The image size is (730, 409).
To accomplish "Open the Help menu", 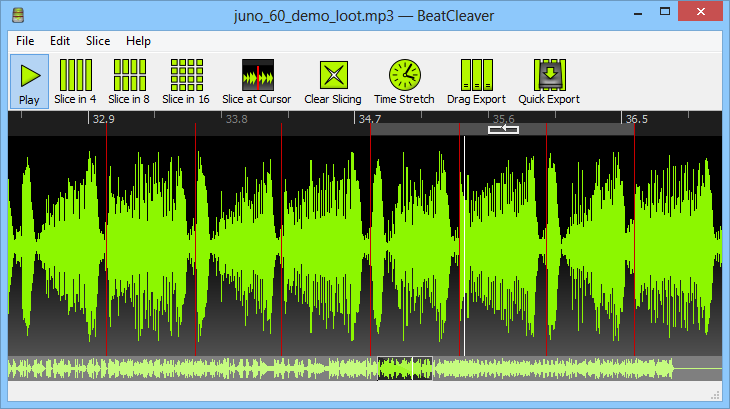I will coord(138,41).
